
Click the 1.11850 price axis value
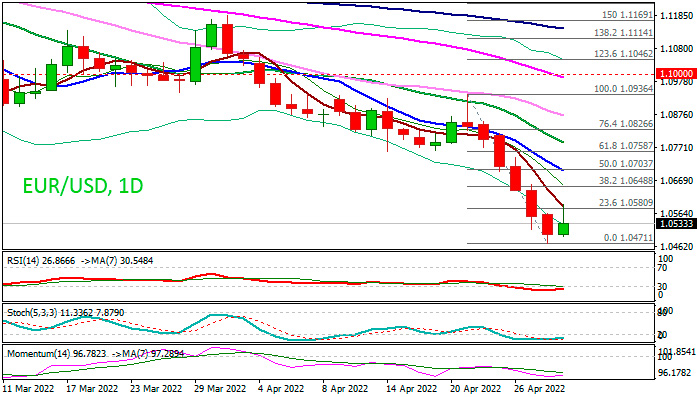677,16
